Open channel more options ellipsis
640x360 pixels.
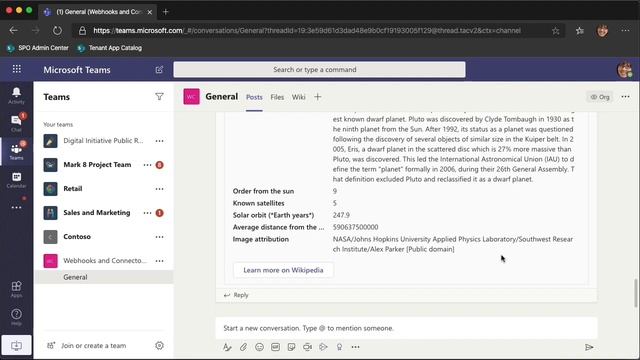625,97
